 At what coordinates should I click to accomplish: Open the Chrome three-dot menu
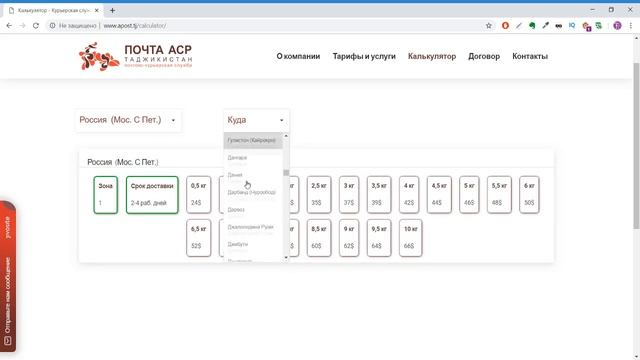click(x=631, y=25)
